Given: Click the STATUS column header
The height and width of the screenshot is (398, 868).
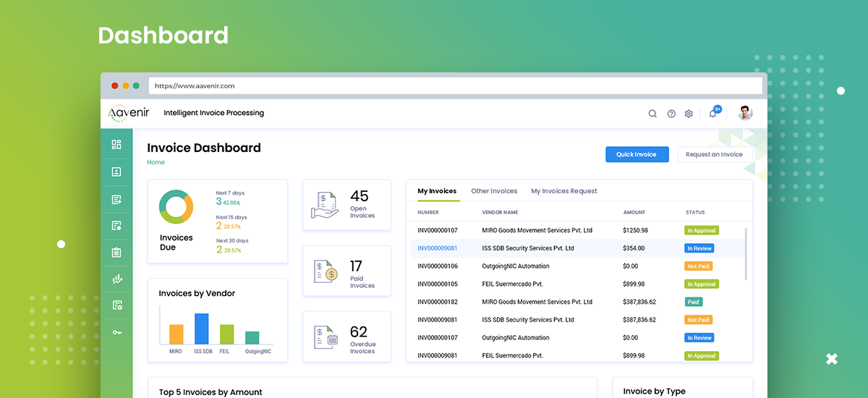Looking at the screenshot, I should (695, 213).
